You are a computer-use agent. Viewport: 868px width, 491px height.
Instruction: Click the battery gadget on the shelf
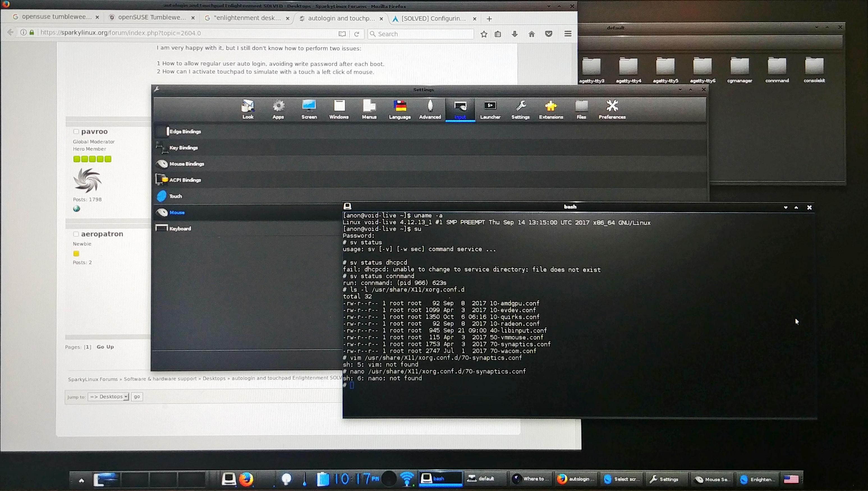(323, 479)
